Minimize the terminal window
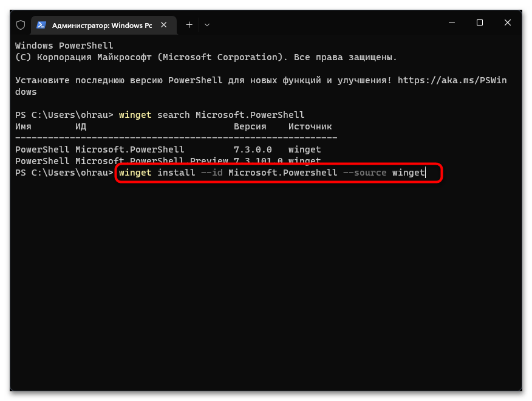 451,23
